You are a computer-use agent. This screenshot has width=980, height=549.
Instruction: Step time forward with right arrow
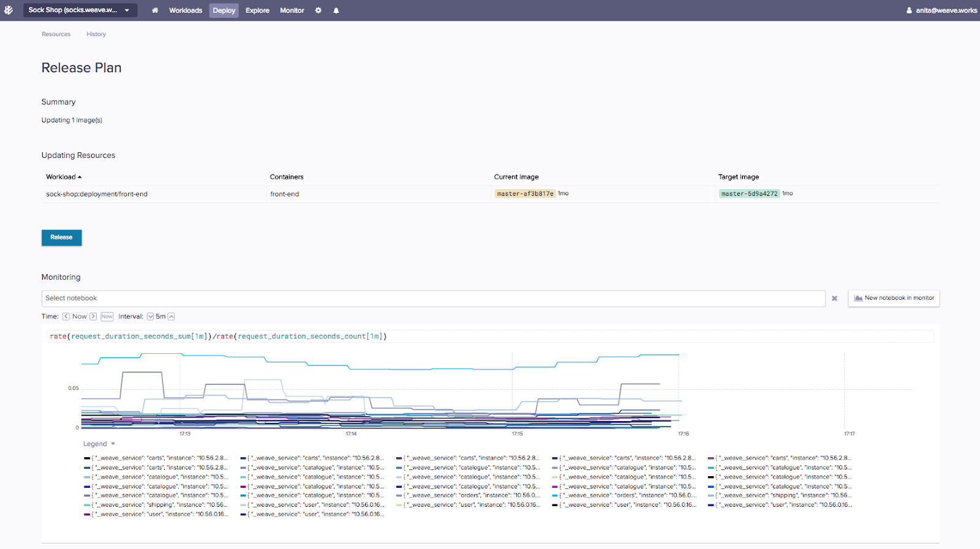click(93, 316)
